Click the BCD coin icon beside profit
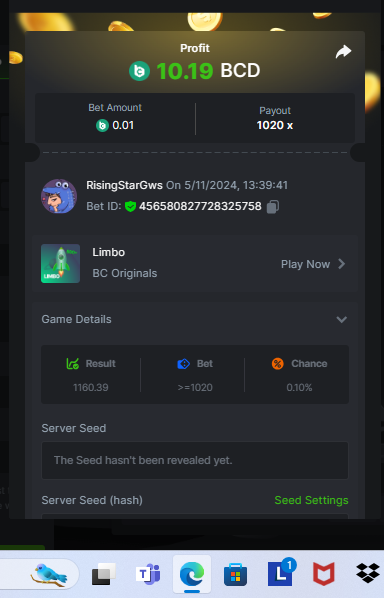This screenshot has height=598, width=384. click(x=140, y=71)
